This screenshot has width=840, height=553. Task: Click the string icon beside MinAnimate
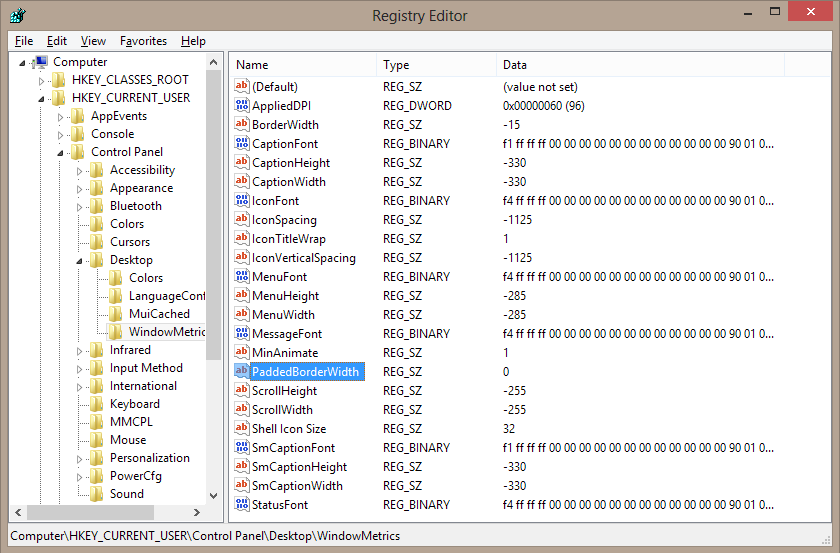(242, 353)
